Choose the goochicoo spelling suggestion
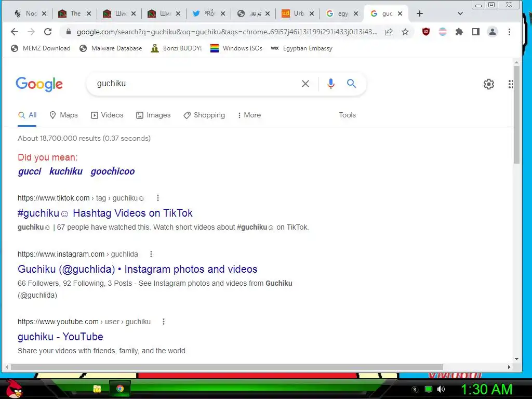Image resolution: width=532 pixels, height=399 pixels. pos(113,171)
